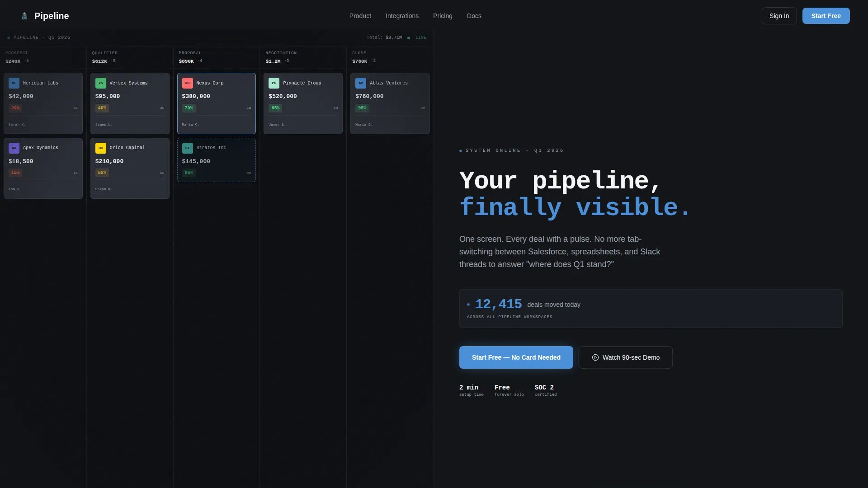Viewport: 868px width, 488px height.
Task: Select the CLOSE column header
Action: click(359, 53)
